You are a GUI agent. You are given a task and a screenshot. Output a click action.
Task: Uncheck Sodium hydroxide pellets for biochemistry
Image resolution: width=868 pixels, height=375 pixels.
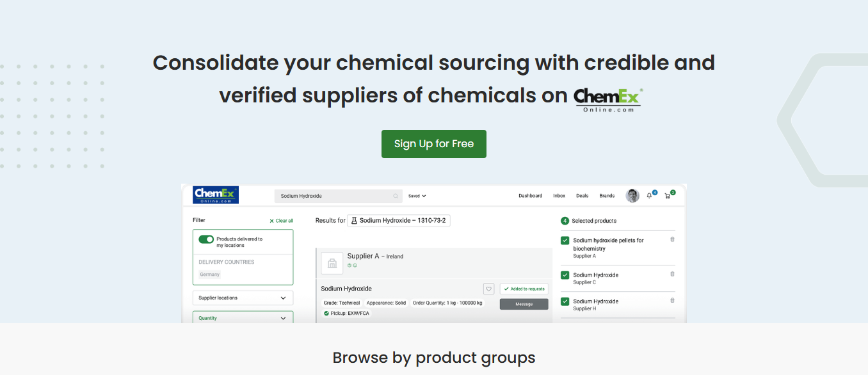click(x=565, y=241)
